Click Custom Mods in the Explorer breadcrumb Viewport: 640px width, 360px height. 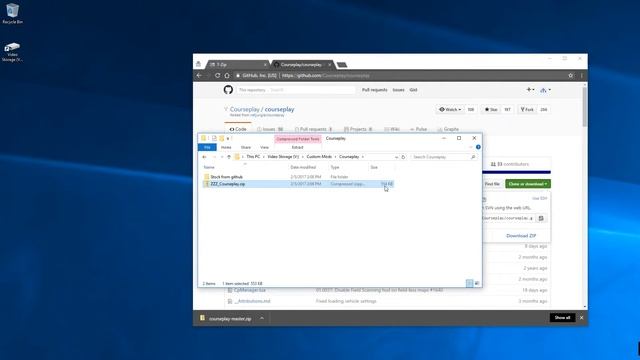point(319,157)
